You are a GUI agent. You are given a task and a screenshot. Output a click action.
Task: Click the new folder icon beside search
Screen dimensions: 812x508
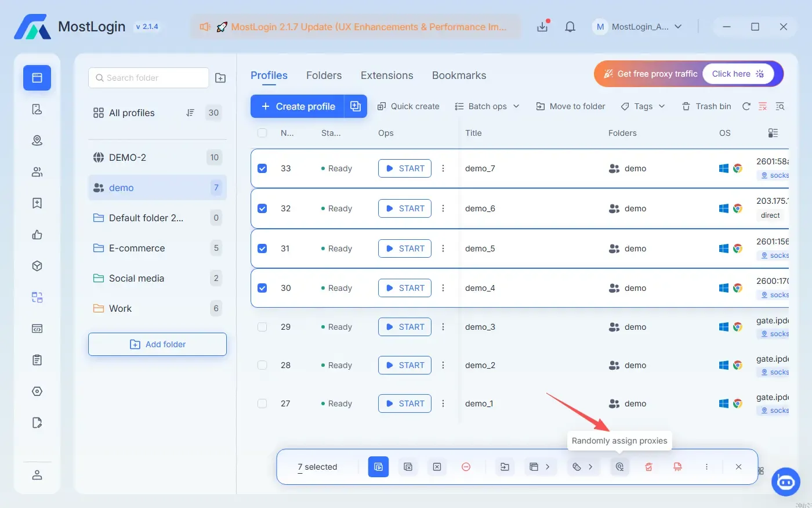click(x=220, y=78)
